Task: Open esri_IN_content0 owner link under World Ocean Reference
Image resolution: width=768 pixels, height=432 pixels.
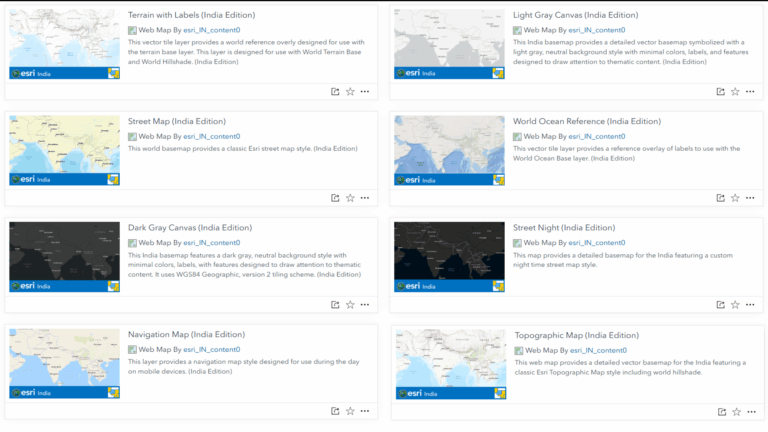Action: coord(597,136)
